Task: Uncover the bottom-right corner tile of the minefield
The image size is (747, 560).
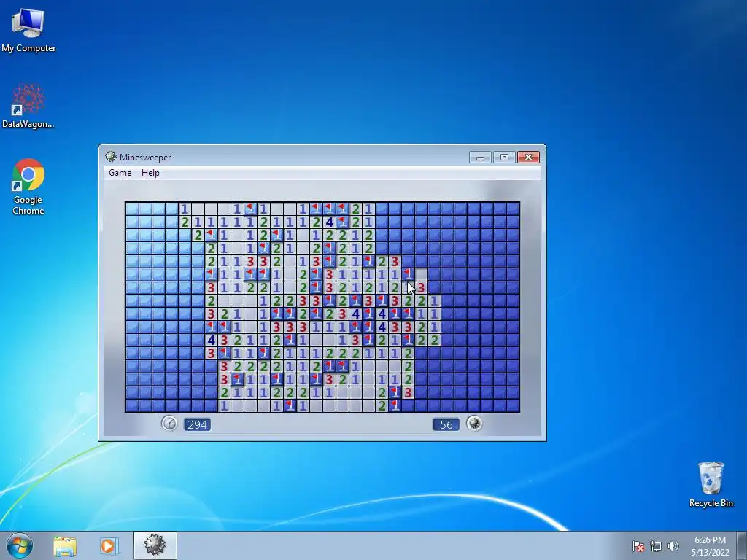Action: click(x=513, y=405)
